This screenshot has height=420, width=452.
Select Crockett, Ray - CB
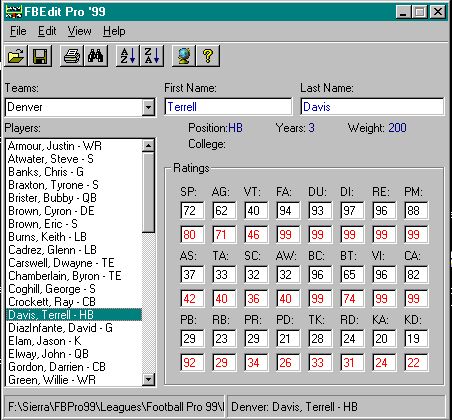tap(74, 302)
